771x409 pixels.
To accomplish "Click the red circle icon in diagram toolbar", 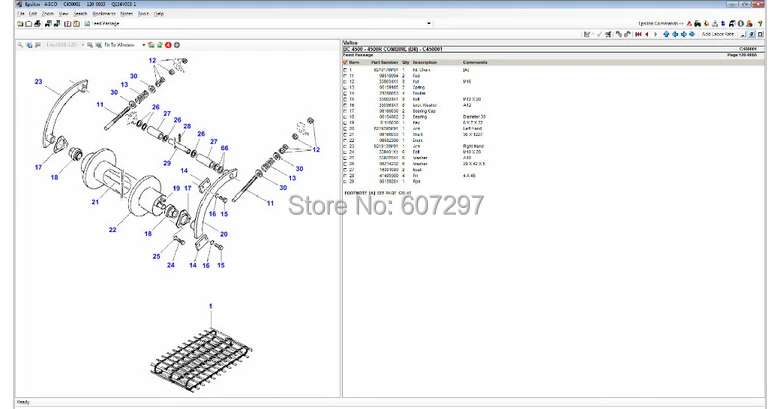I will tap(168, 45).
